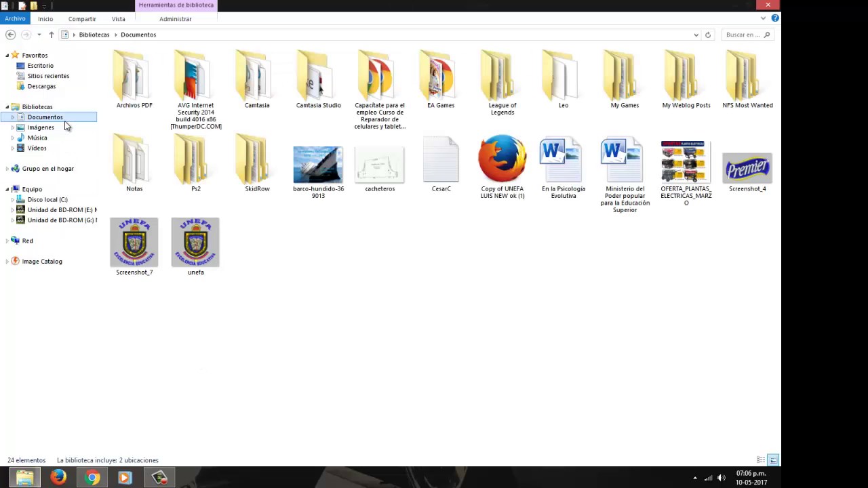Collapse the Favoritos tree section
The image size is (868, 488).
[7, 56]
